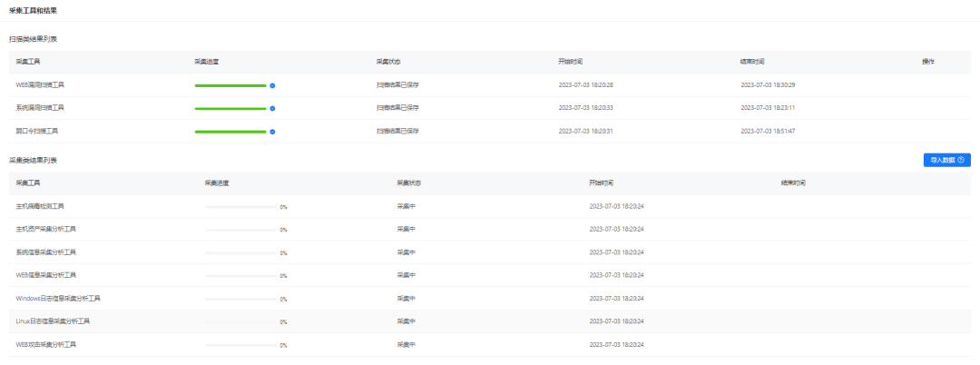The width and height of the screenshot is (980, 365).
Task: Click the checkmark icon for 弱口令扫描工具
Action: 272,131
